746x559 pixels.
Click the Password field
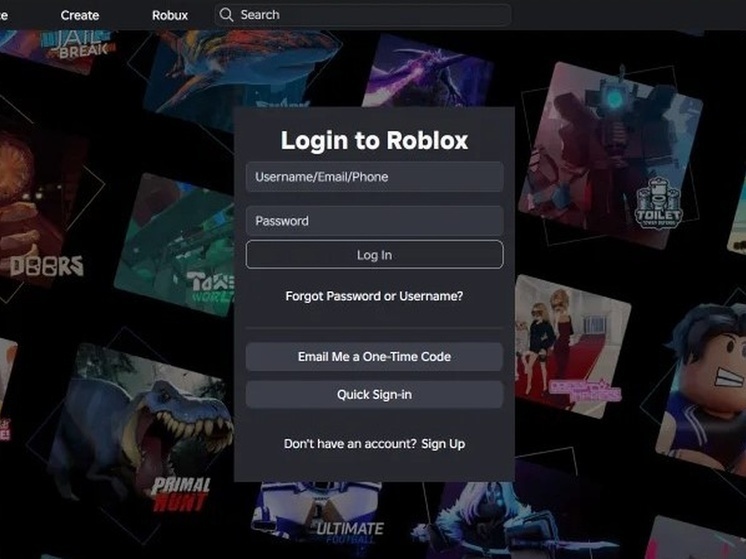374,221
